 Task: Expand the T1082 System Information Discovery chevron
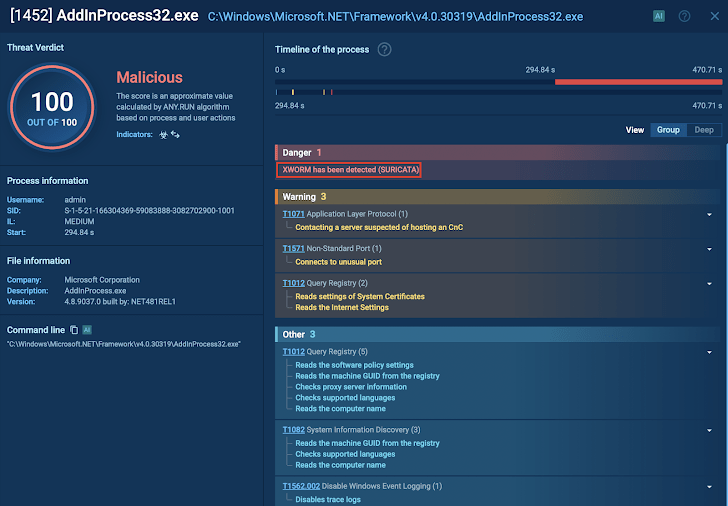click(709, 430)
